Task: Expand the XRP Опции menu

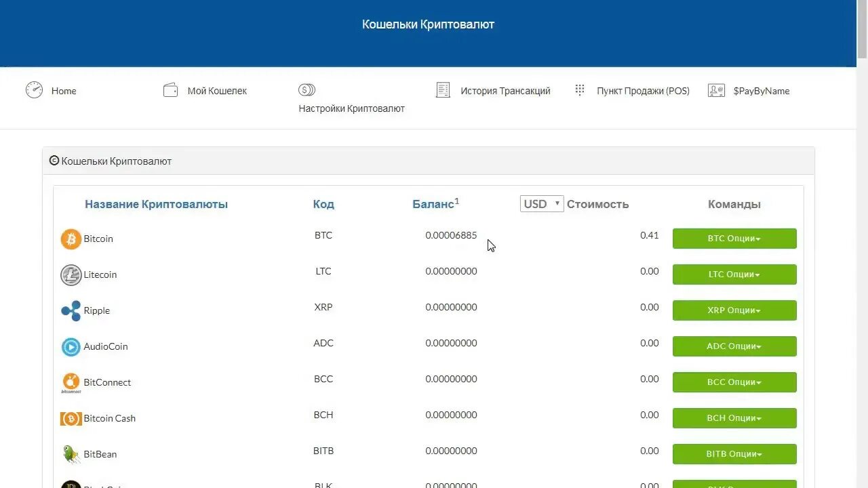Action: (x=734, y=310)
